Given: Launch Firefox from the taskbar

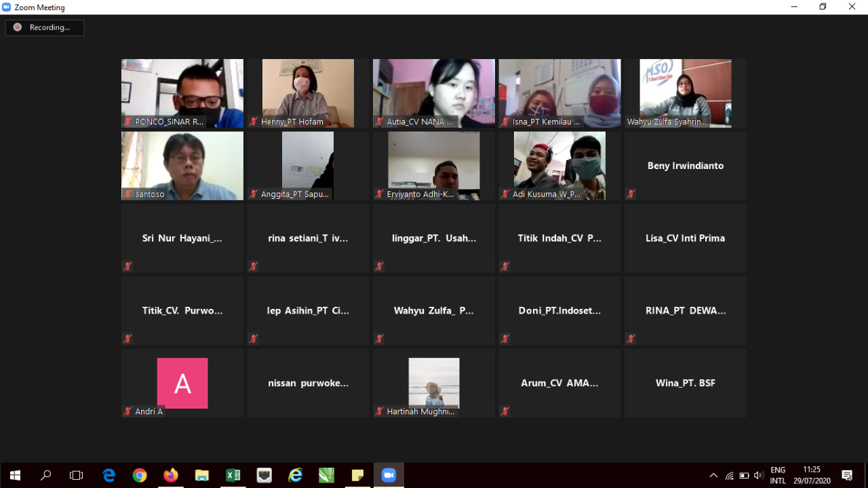Looking at the screenshot, I should (x=171, y=475).
